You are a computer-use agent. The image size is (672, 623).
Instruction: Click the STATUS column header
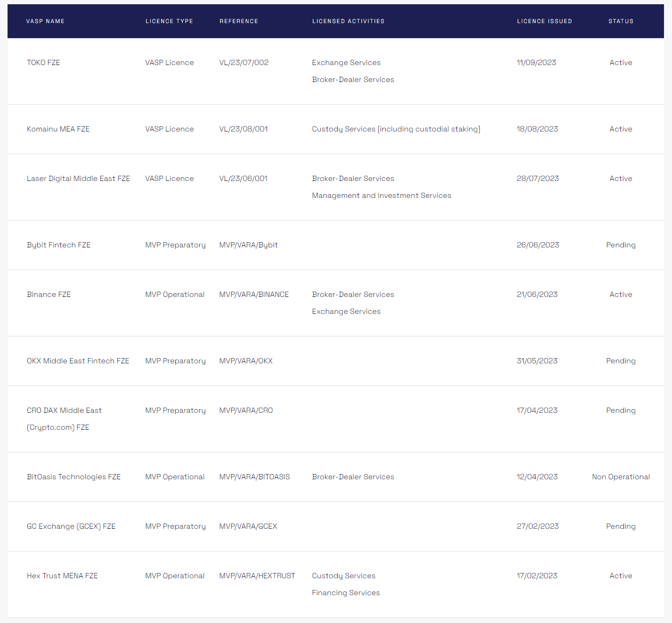pos(621,21)
